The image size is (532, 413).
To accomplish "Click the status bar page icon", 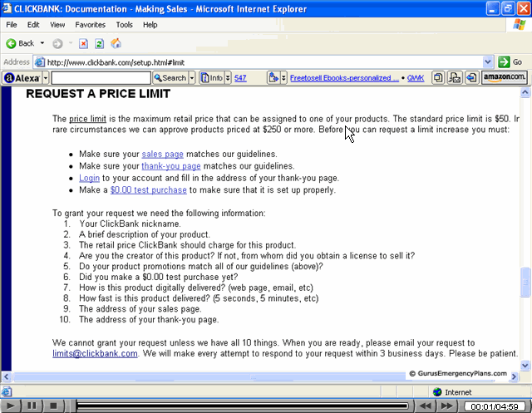I will (7, 392).
